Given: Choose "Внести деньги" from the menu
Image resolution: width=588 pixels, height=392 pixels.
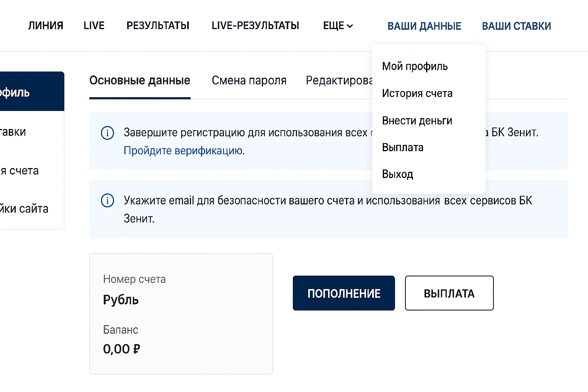Looking at the screenshot, I should pyautogui.click(x=417, y=120).
